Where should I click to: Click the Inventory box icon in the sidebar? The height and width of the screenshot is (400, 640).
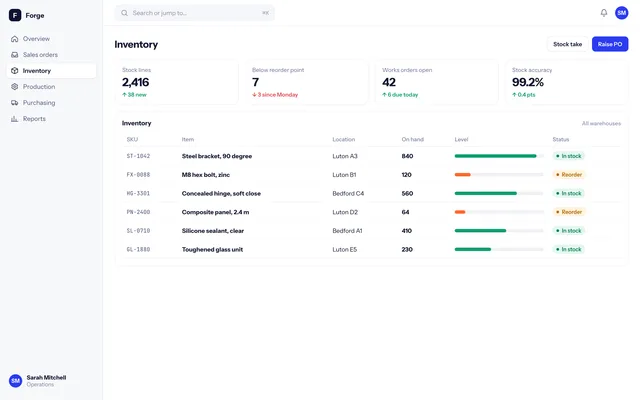[15, 71]
